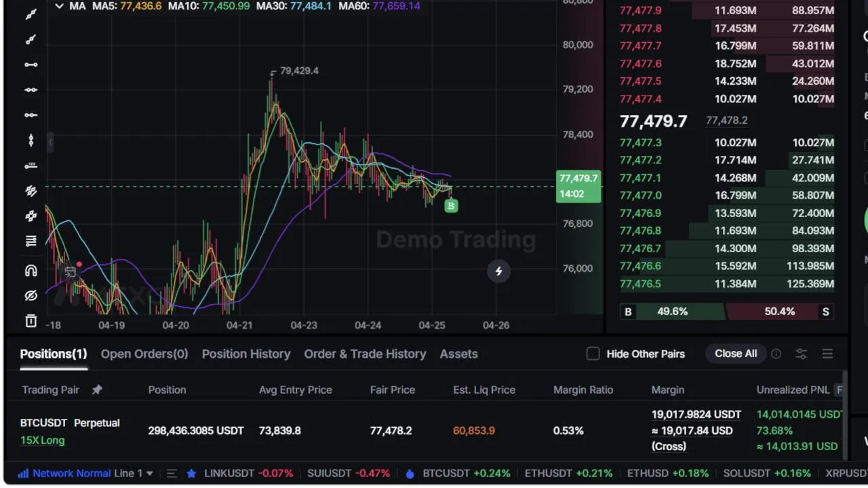Image resolution: width=868 pixels, height=488 pixels.
Task: Select the trend line drawing tool
Action: point(31,14)
